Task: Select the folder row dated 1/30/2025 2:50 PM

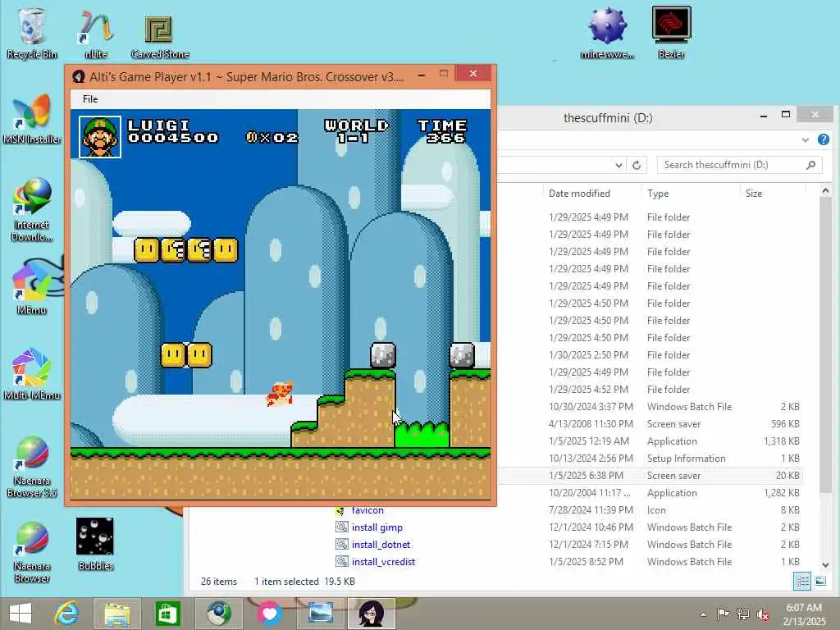Action: (650, 354)
